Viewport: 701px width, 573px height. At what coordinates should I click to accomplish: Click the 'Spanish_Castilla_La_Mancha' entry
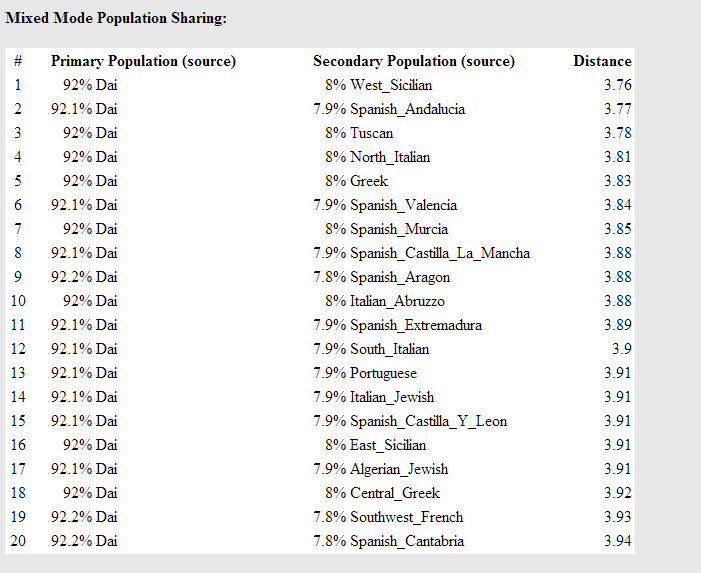pyautogui.click(x=440, y=253)
